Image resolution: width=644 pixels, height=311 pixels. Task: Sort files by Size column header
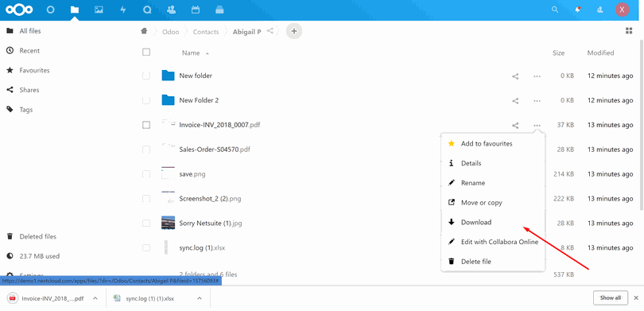(558, 53)
